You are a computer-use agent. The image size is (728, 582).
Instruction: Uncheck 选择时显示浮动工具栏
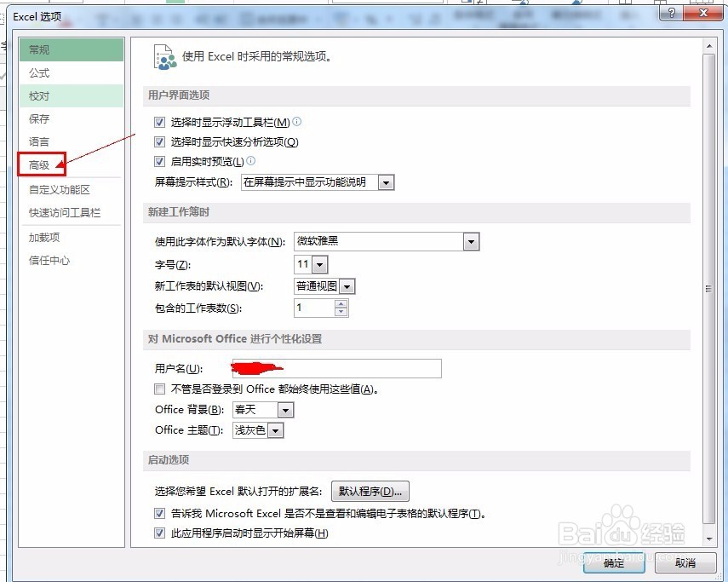tap(159, 122)
